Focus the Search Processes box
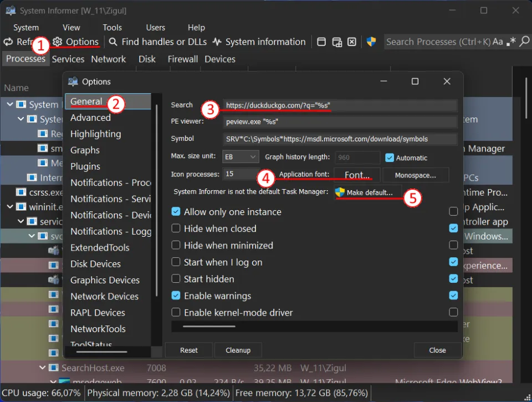 (x=438, y=42)
